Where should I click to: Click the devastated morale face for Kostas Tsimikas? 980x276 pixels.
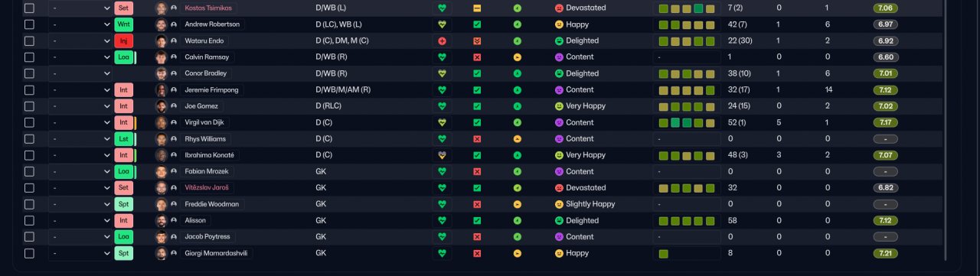tap(559, 8)
